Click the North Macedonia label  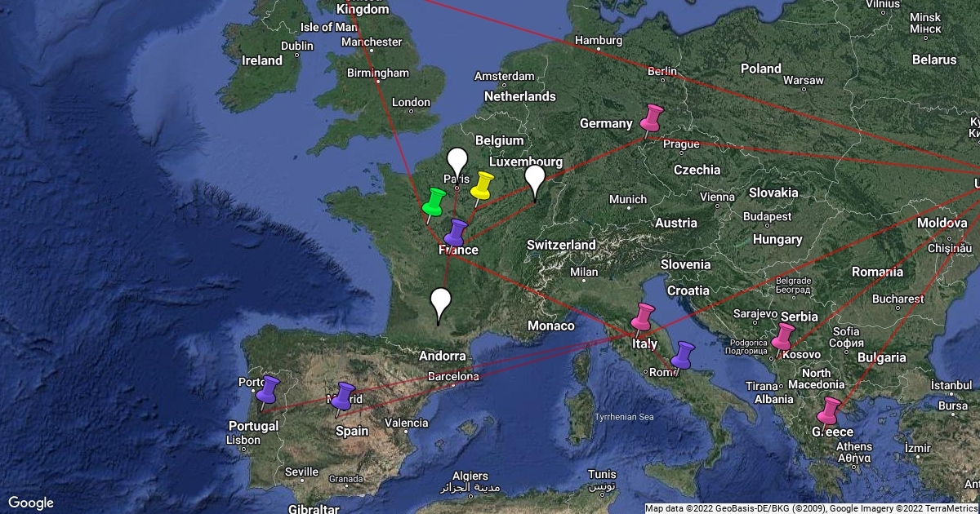pos(817,379)
